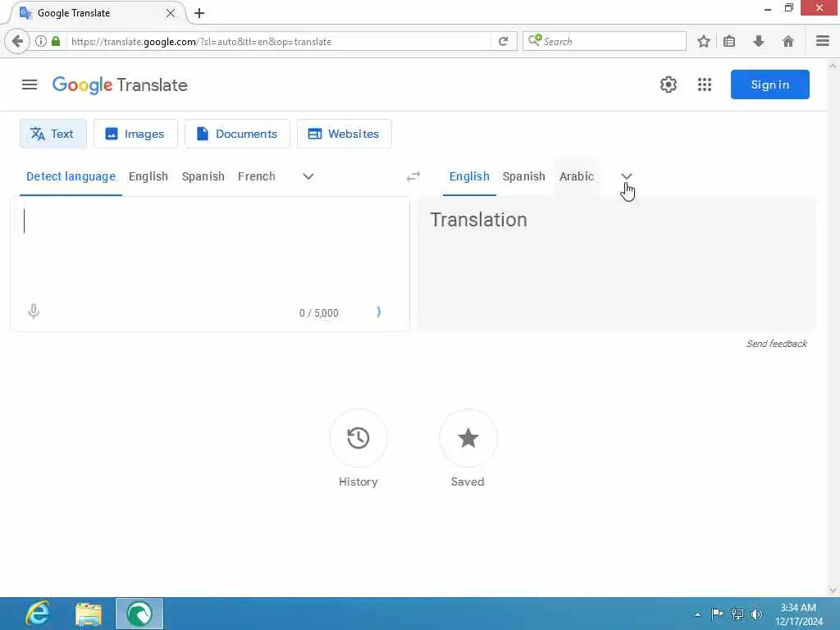Open the Google apps grid
The height and width of the screenshot is (630, 840).
(705, 84)
